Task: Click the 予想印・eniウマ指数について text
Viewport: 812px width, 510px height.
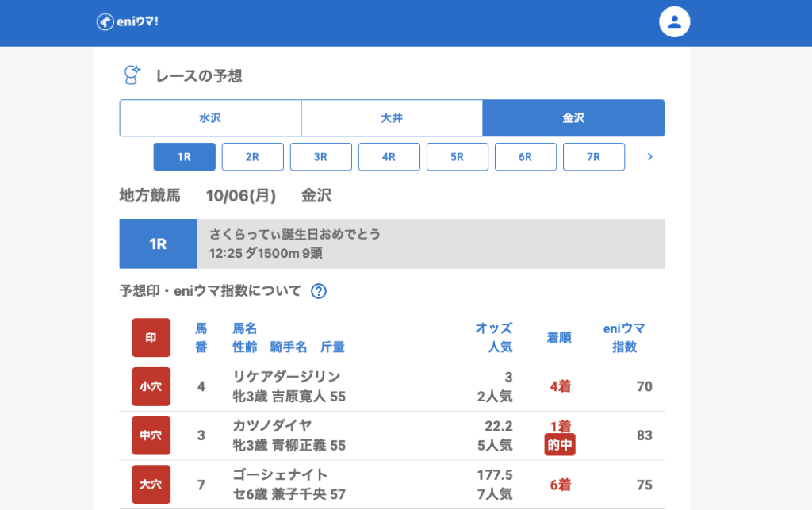Action: pyautogui.click(x=210, y=291)
